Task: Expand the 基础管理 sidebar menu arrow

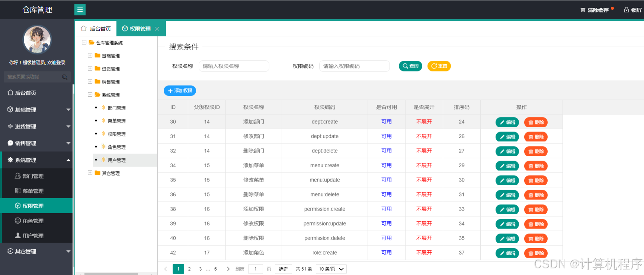Action: point(68,110)
